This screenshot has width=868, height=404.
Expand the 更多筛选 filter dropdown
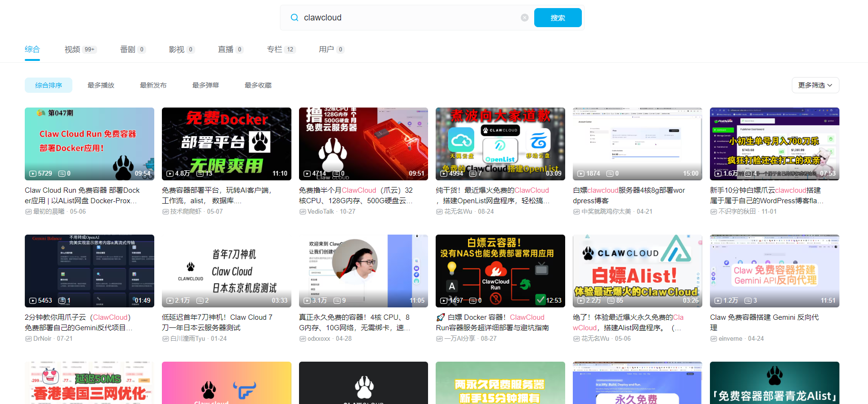(x=815, y=85)
